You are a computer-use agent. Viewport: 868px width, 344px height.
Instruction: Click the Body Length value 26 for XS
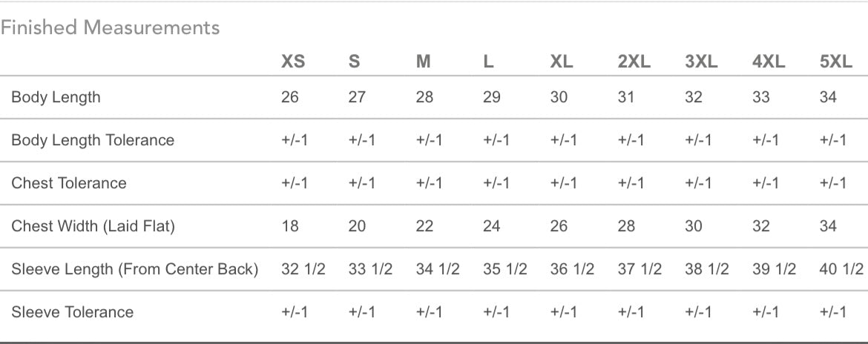(290, 97)
